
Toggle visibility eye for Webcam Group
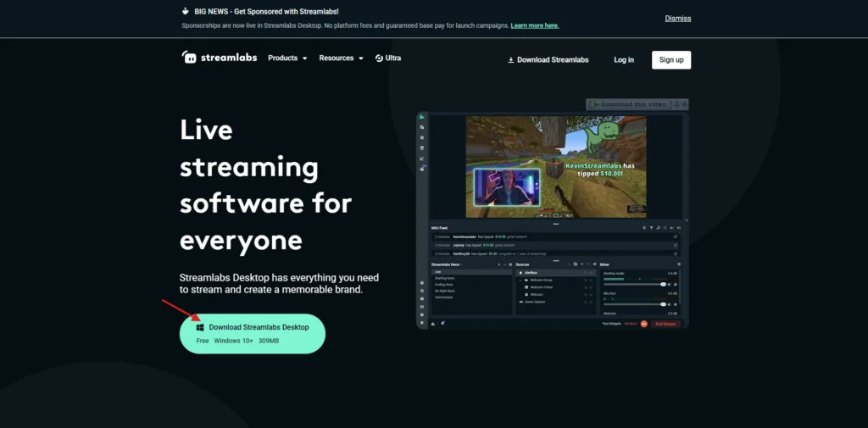tap(591, 281)
